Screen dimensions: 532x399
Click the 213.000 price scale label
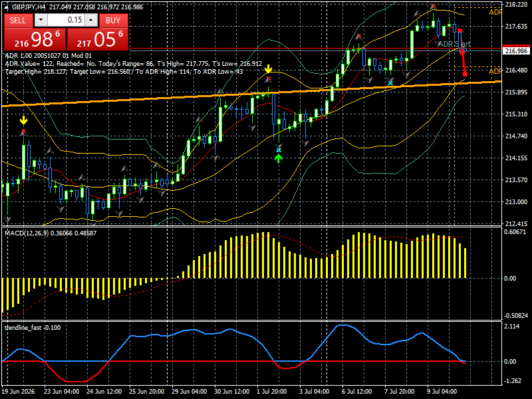(517, 202)
